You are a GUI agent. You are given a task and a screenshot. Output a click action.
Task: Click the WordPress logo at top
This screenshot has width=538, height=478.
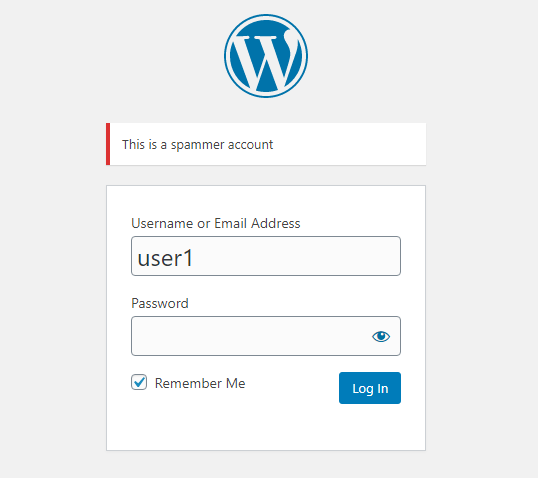[x=266, y=56]
